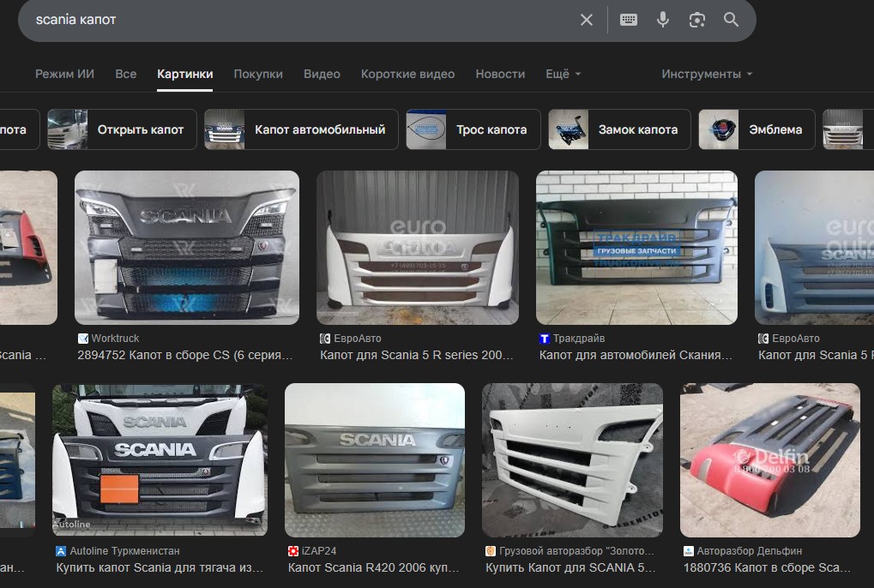This screenshot has height=588, width=874.
Task: Open link Капот Scania R420 2006
Action: point(373,568)
